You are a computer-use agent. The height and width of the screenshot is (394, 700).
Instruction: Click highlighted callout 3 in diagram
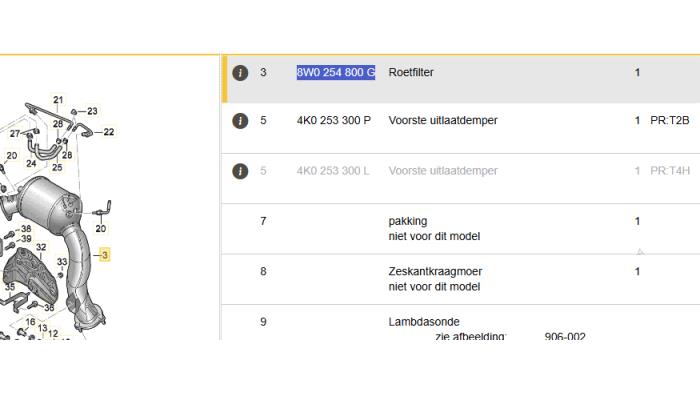point(104,255)
